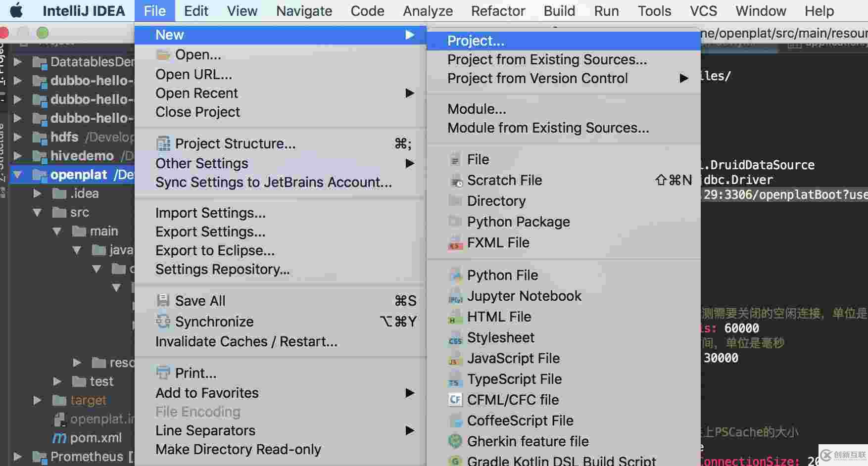Image resolution: width=868 pixels, height=466 pixels.
Task: Click the File type icon in submenu
Action: pyautogui.click(x=455, y=160)
